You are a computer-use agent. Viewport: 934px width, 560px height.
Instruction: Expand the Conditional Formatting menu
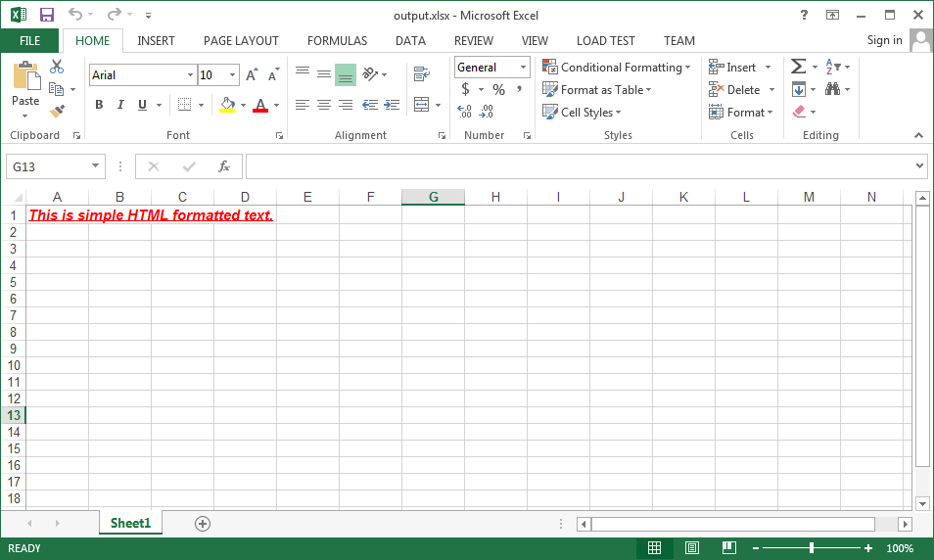point(617,68)
